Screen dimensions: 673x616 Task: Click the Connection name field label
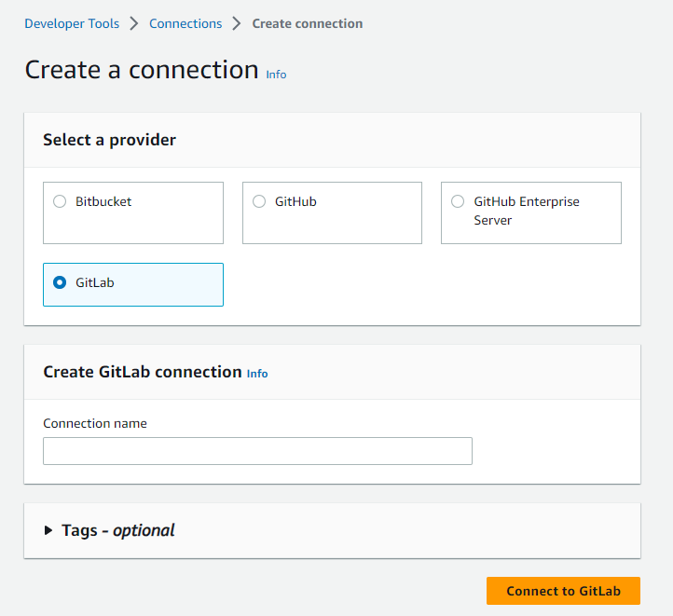[x=95, y=423]
